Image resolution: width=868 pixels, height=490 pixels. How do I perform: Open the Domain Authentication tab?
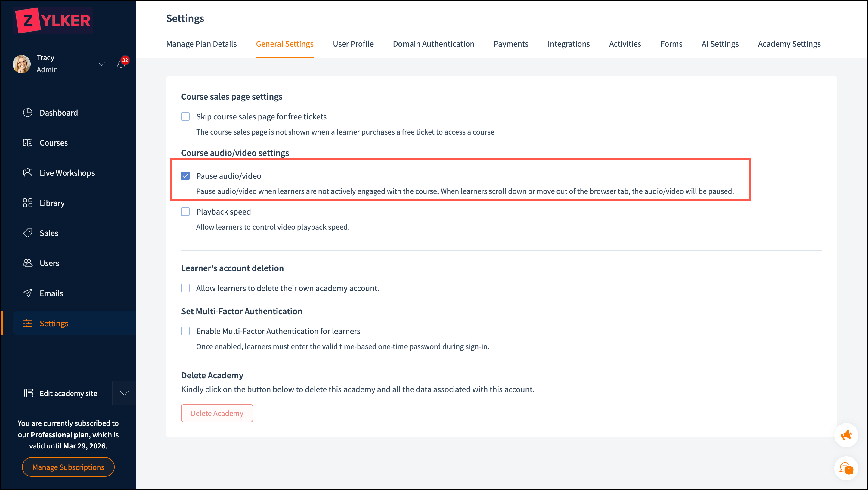point(433,44)
